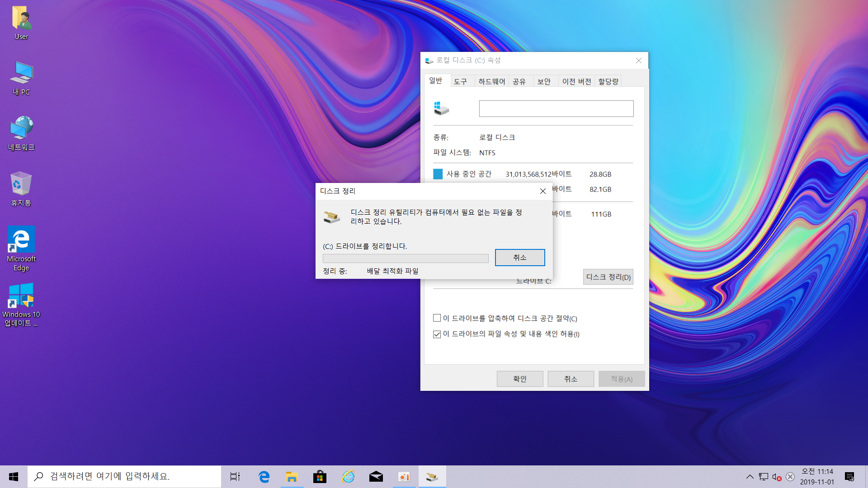
Task: Cancel the disk cleanup with 취소
Action: [x=519, y=258]
